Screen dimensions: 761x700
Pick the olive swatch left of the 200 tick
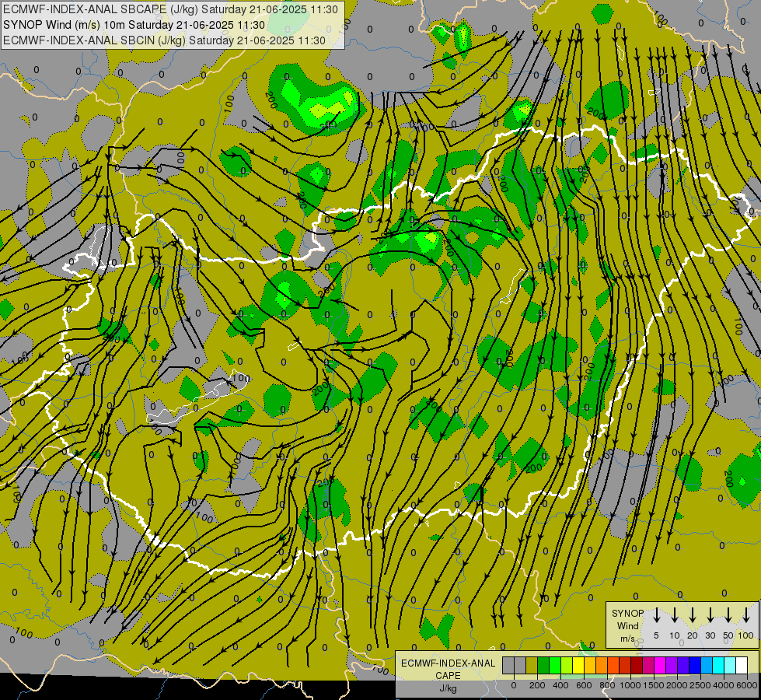click(532, 665)
